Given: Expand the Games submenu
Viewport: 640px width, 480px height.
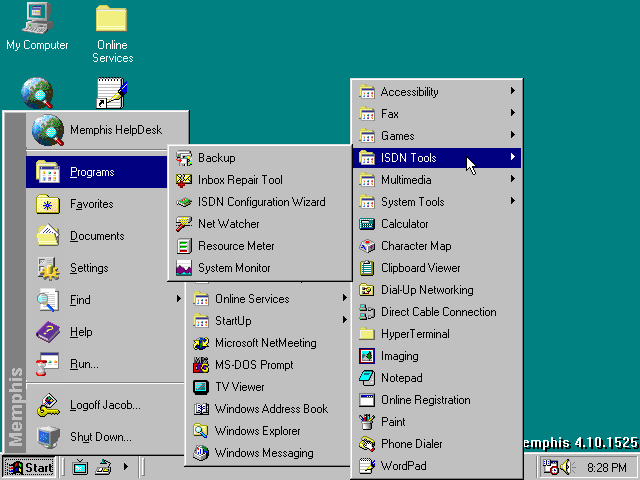Looking at the screenshot, I should pos(437,136).
